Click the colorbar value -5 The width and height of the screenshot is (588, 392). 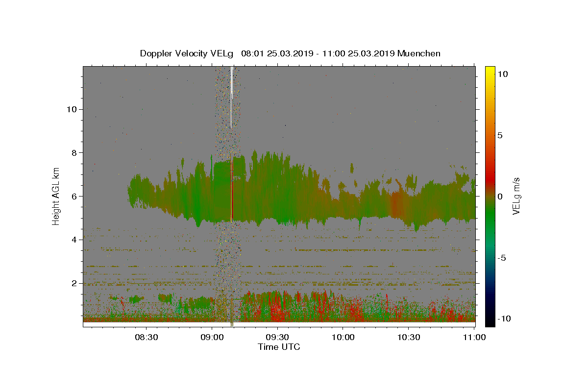(502, 257)
